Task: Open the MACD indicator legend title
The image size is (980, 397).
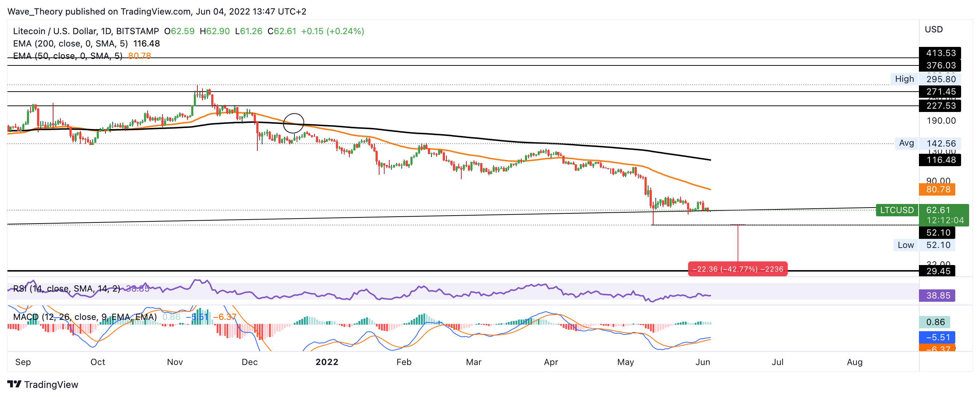Action: 84,317
